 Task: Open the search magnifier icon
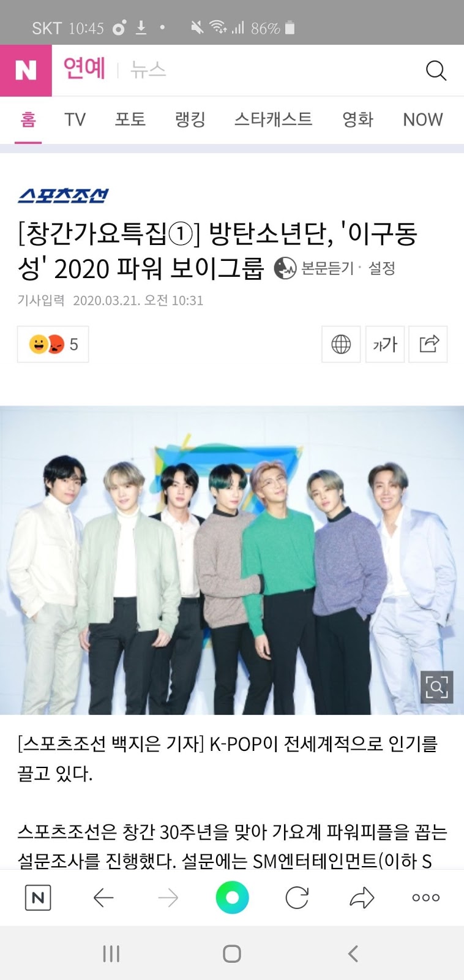pos(436,70)
